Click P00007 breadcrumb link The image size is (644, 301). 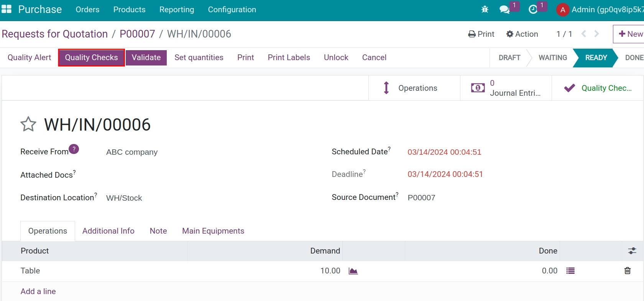click(137, 34)
